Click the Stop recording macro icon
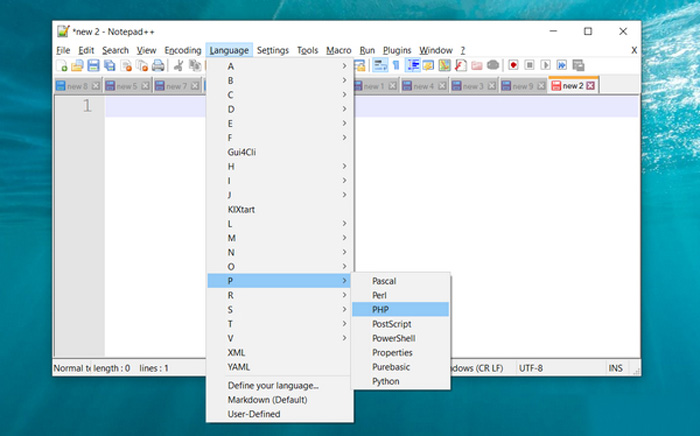Screen dimensions: 700x436 [529, 66]
